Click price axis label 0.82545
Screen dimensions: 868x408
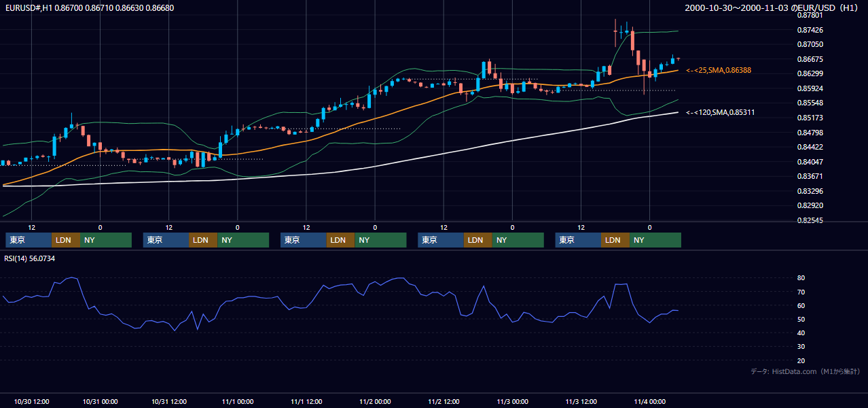click(810, 220)
